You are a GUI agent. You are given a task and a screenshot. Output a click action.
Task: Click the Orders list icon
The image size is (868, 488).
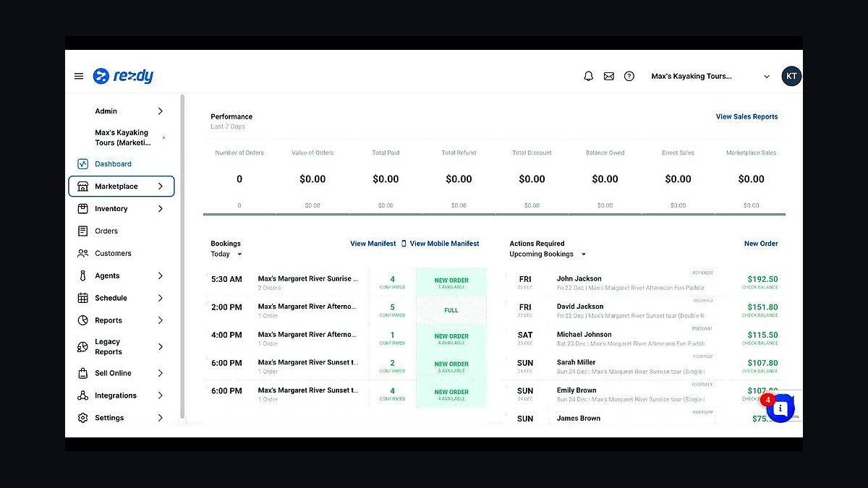coord(82,231)
